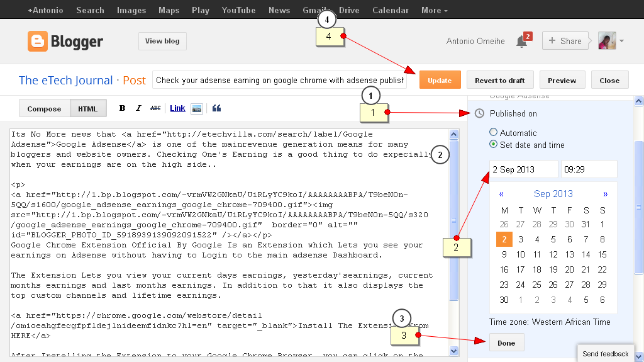Select day 31 of the previous month
Viewport: 644px width, 362px height.
pyautogui.click(x=586, y=224)
